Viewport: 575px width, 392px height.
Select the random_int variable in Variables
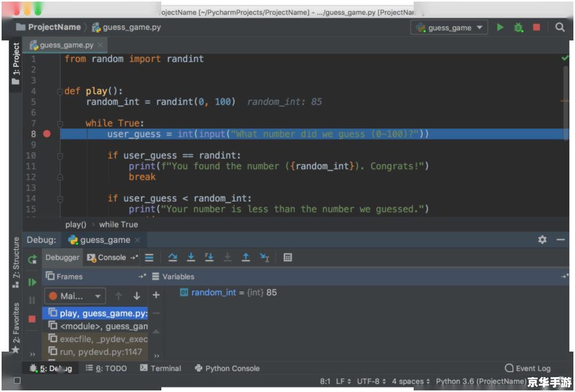click(x=228, y=293)
